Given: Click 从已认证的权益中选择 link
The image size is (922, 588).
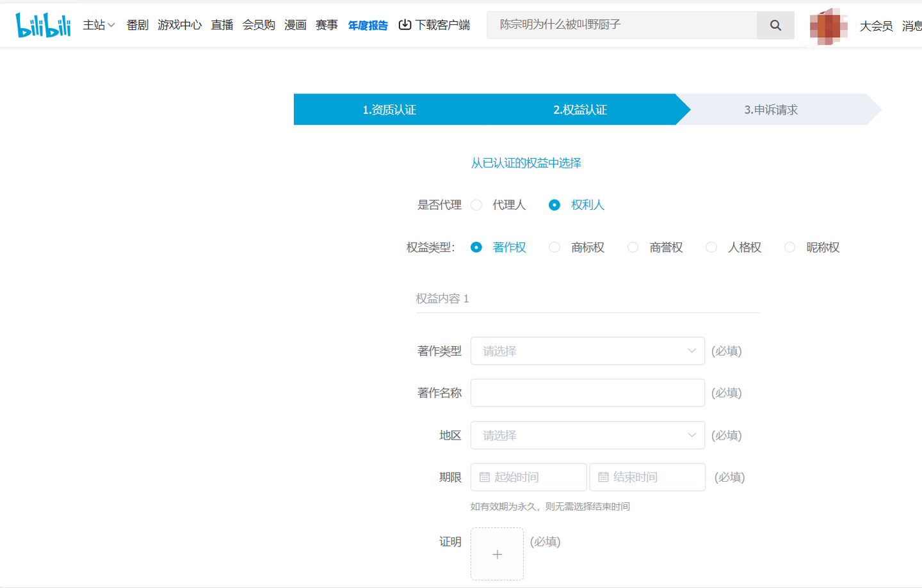Looking at the screenshot, I should [x=526, y=163].
